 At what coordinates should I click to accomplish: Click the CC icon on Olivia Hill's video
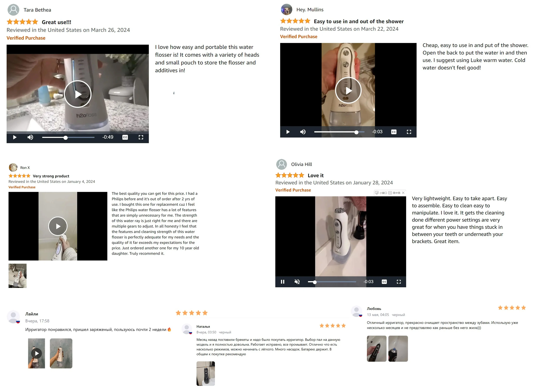(x=384, y=282)
